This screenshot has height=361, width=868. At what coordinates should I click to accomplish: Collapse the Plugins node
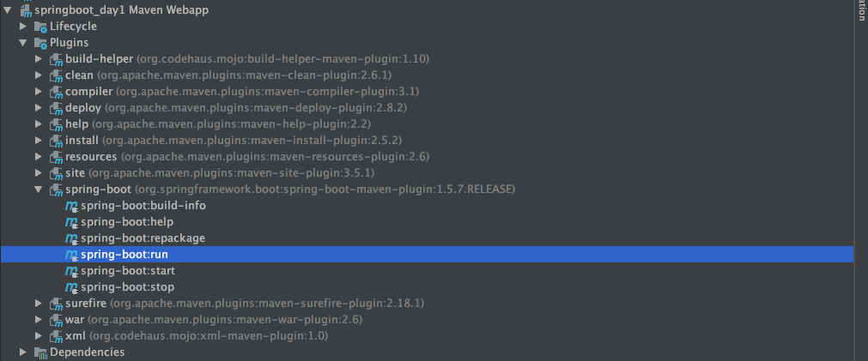(22, 43)
